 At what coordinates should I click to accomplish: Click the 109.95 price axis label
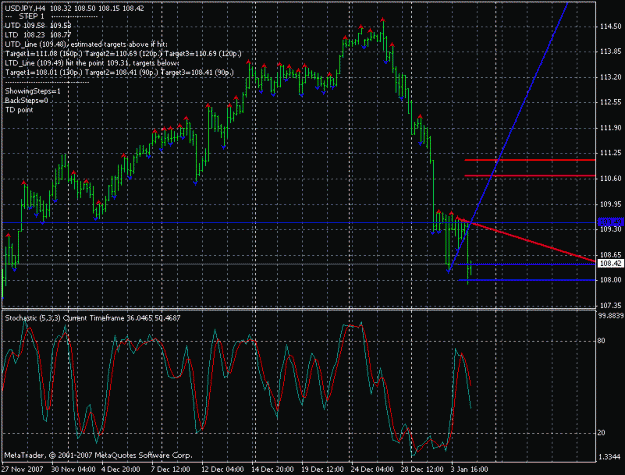click(610, 204)
